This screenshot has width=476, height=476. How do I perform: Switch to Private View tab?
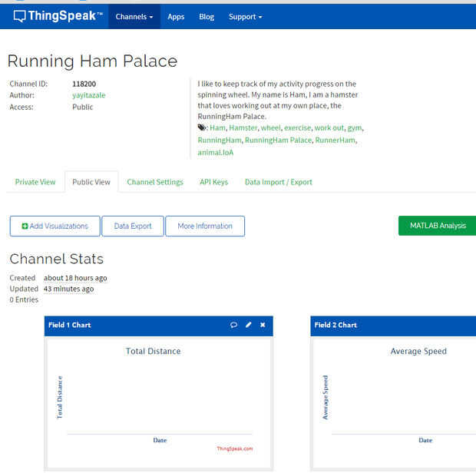click(35, 182)
